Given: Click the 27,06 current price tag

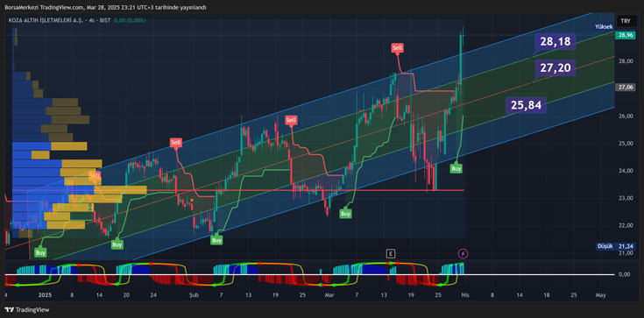Looking at the screenshot, I should click(625, 87).
